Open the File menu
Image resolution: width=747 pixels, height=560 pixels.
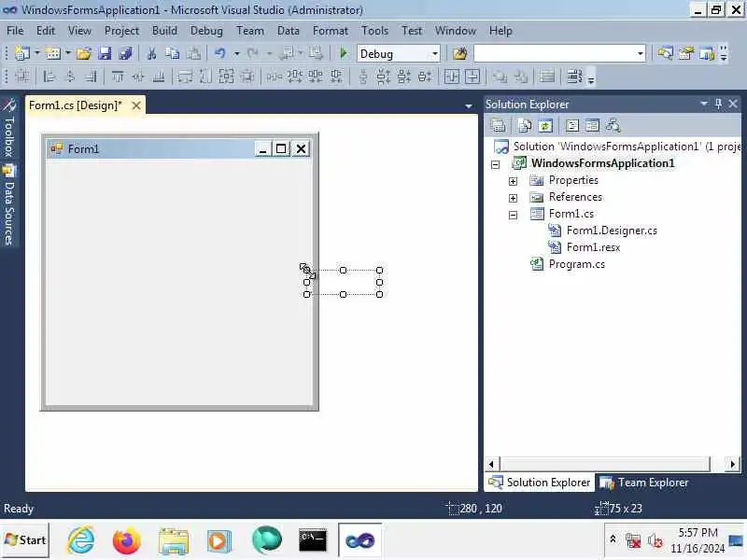pos(15,31)
